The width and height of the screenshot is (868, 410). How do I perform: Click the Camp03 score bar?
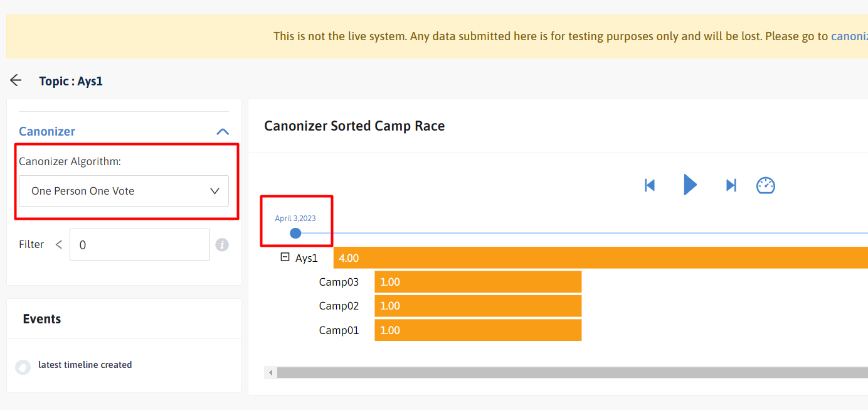pyautogui.click(x=478, y=281)
